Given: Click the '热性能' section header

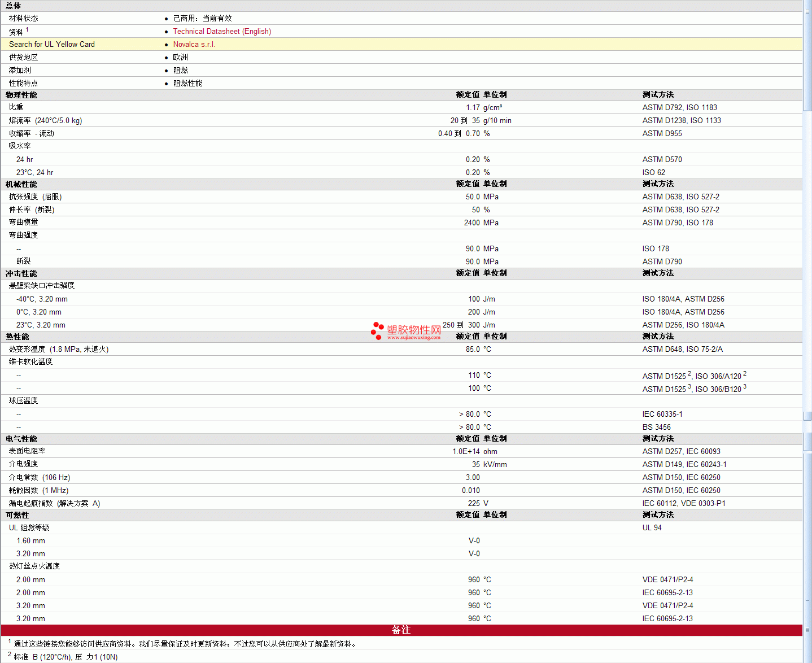Looking at the screenshot, I should click(18, 337).
